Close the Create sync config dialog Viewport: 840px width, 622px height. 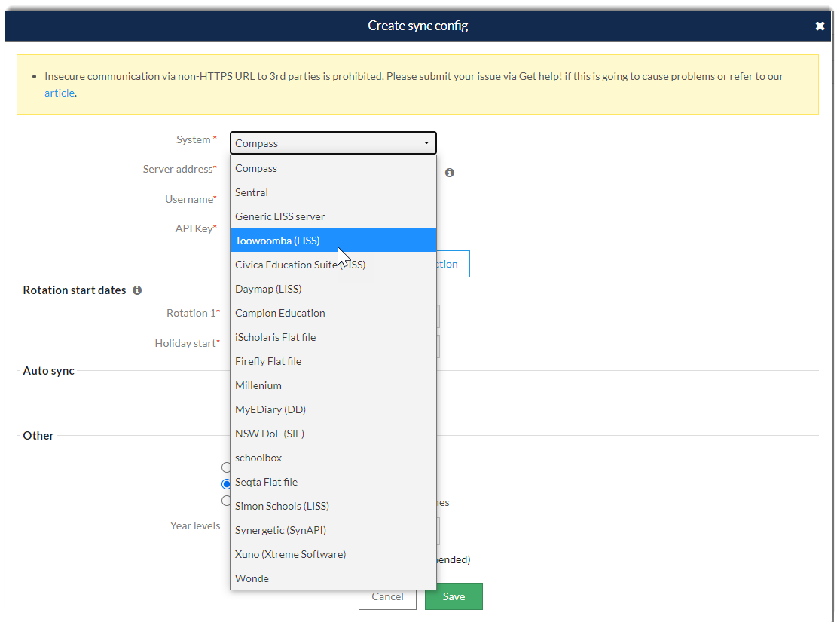(x=820, y=26)
